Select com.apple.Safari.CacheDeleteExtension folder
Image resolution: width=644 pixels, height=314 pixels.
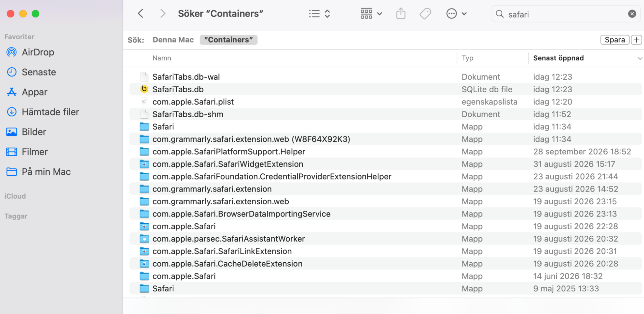[x=227, y=264]
